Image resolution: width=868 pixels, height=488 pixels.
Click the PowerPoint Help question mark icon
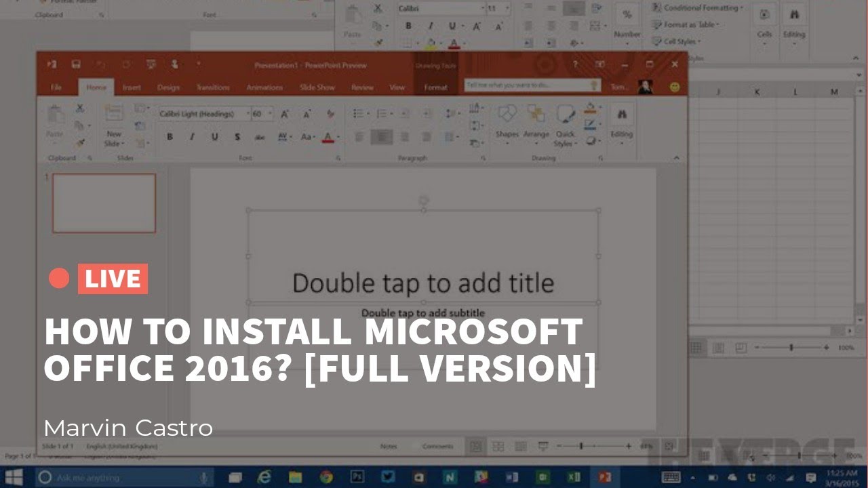(575, 64)
